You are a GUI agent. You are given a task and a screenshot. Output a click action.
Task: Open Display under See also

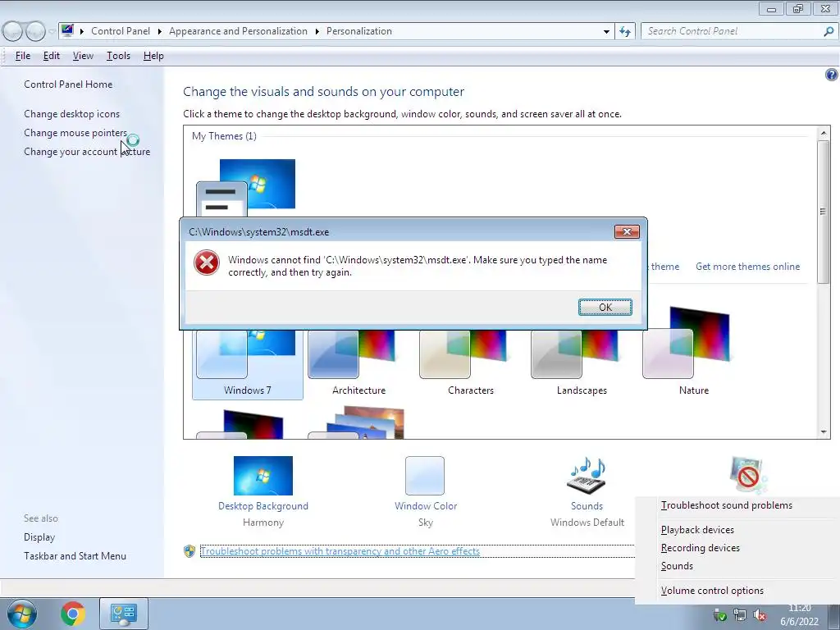coord(39,536)
